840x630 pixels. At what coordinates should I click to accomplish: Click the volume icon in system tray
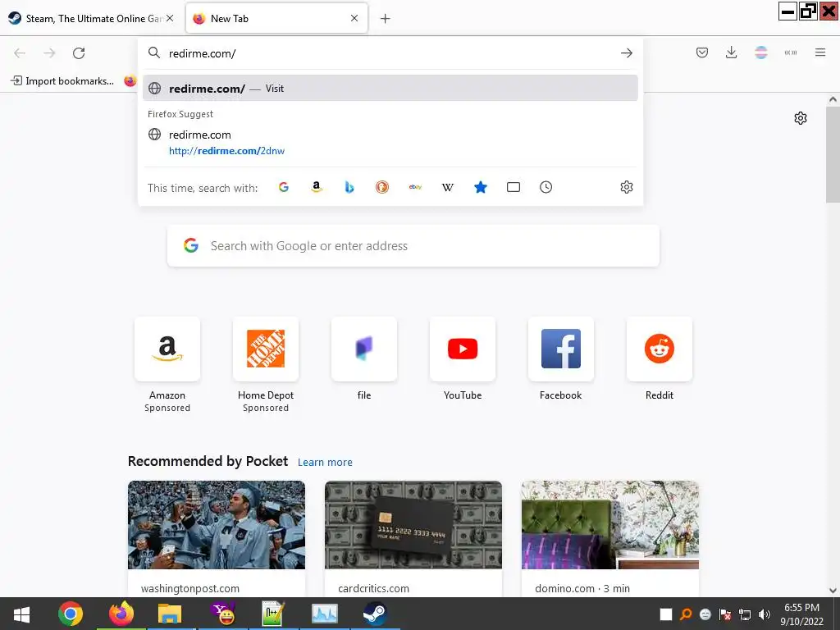(765, 614)
